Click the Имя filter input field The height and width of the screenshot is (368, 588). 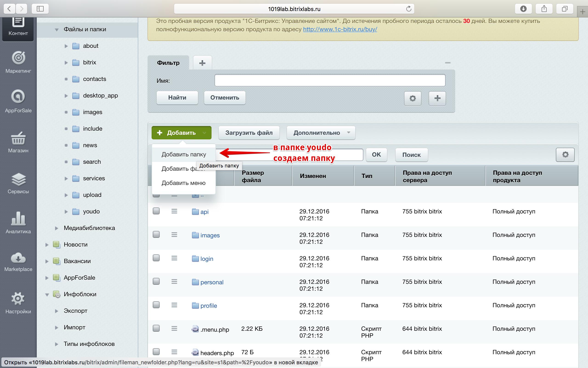click(x=330, y=80)
